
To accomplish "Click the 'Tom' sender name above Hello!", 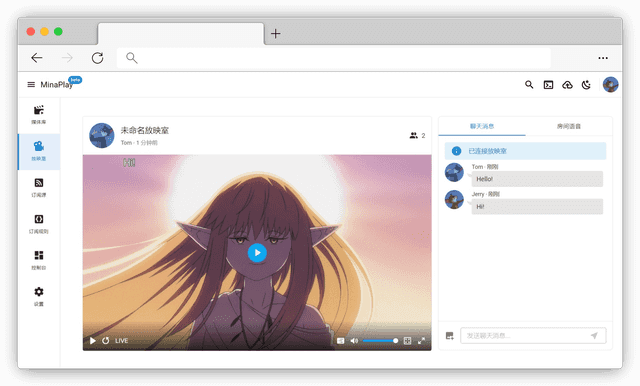I will pyautogui.click(x=477, y=166).
